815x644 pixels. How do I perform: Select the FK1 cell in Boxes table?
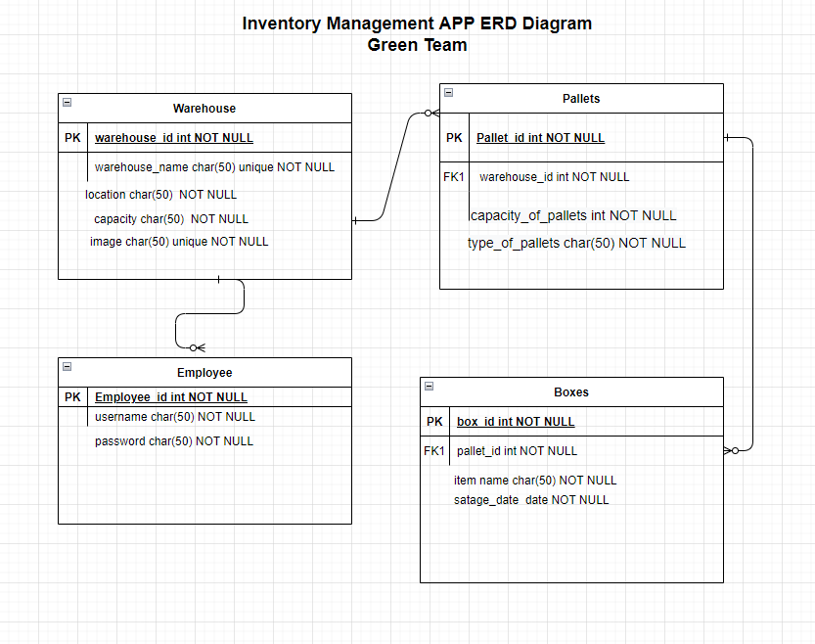coord(434,450)
